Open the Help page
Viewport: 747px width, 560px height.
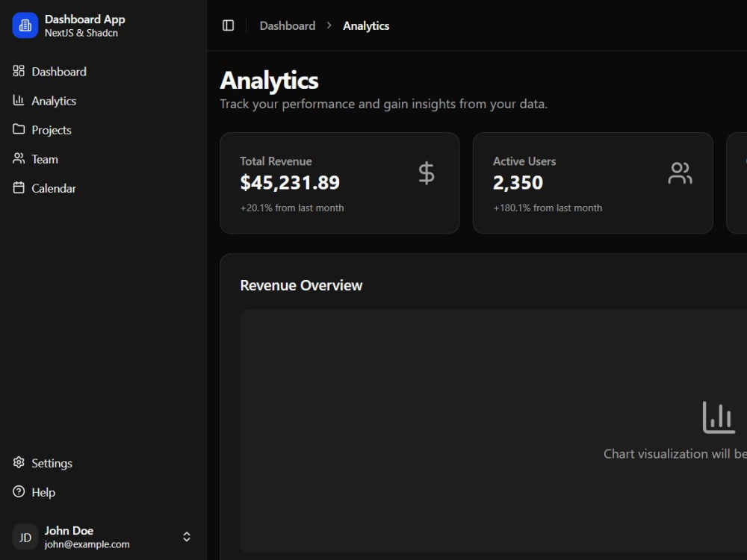103,492
